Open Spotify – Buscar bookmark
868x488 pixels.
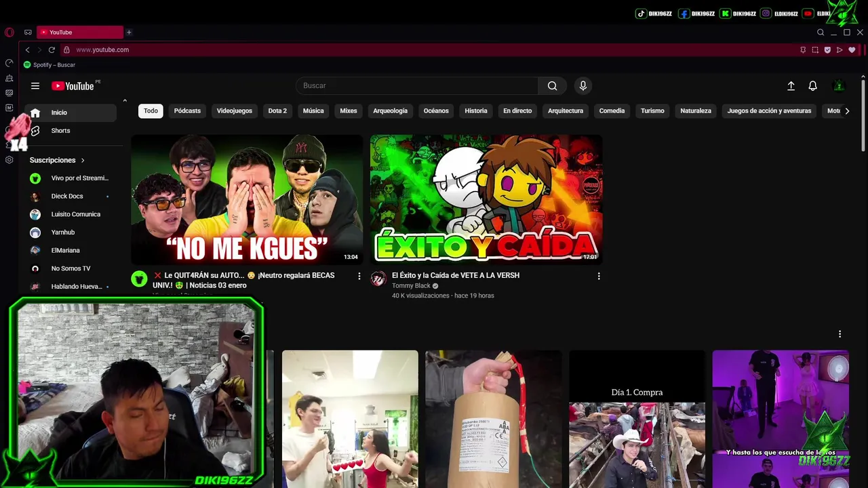50,65
